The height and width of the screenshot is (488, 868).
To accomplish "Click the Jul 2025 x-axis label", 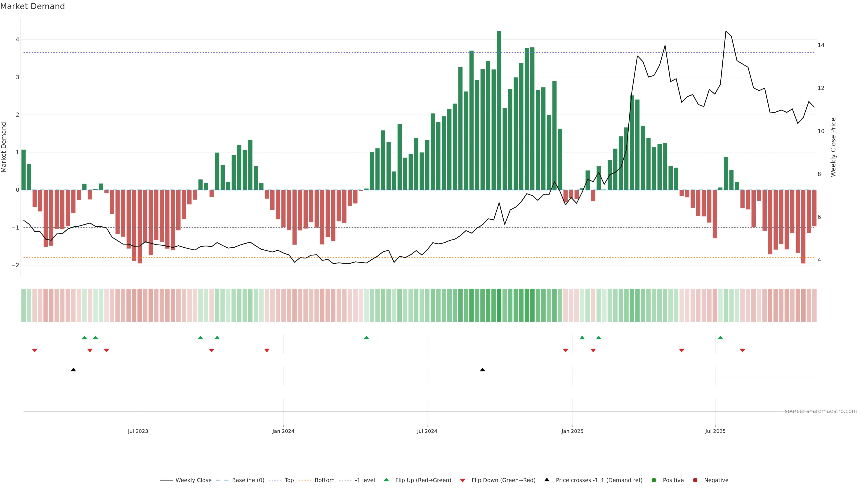I will 715,431.
